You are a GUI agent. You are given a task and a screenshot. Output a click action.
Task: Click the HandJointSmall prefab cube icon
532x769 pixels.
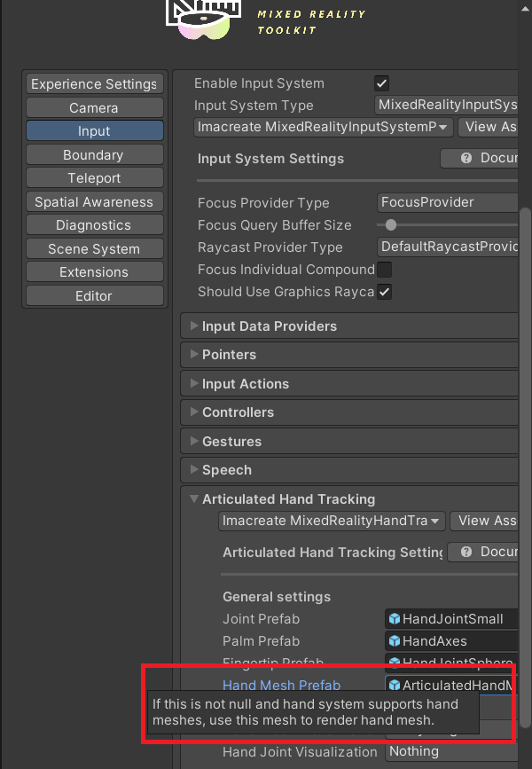pos(395,619)
